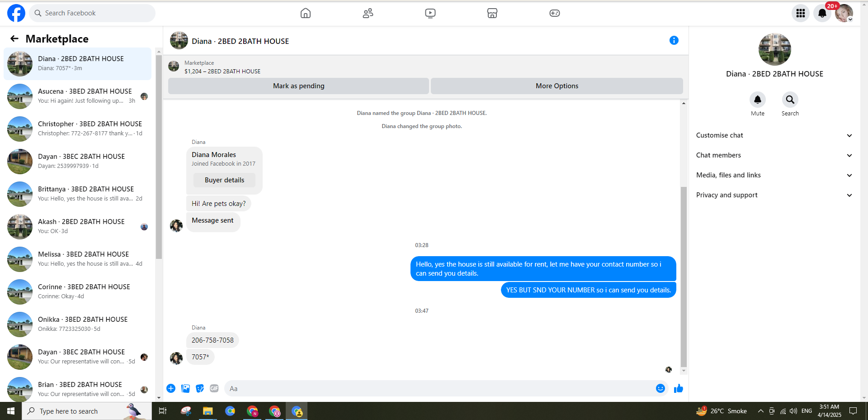Click More Options button
This screenshot has width=868, height=420.
(x=557, y=86)
